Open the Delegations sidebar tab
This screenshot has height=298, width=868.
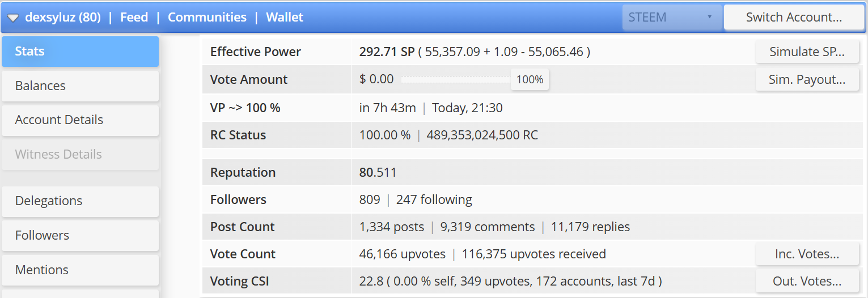(x=81, y=201)
